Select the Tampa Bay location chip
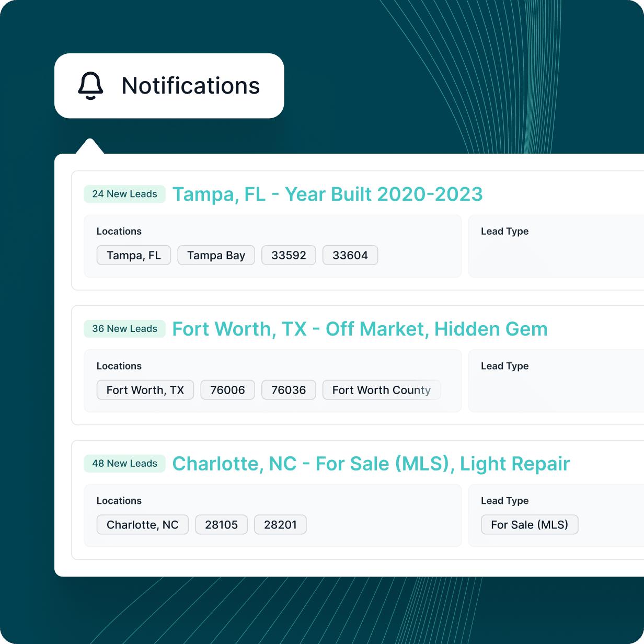The width and height of the screenshot is (644, 644). point(216,255)
